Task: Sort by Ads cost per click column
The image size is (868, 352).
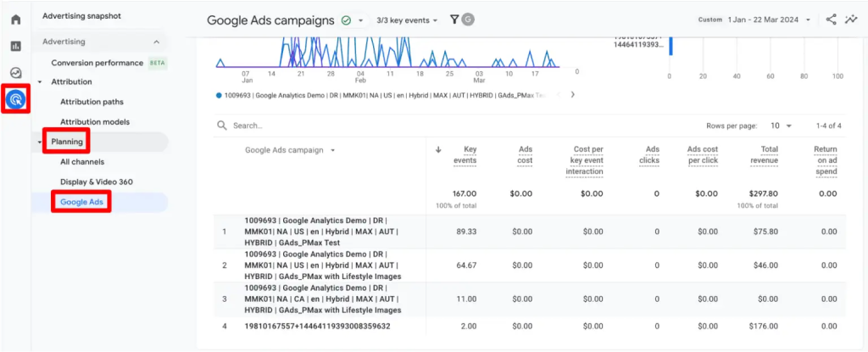Action: [x=702, y=155]
